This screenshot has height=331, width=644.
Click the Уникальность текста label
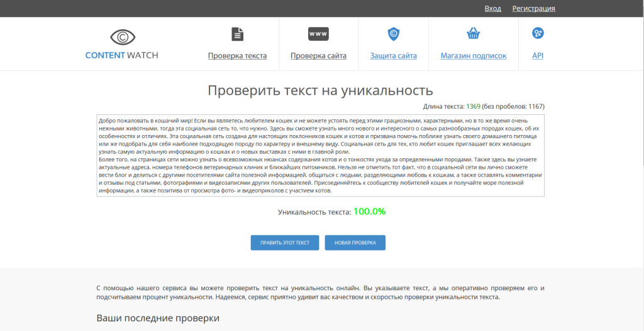click(314, 212)
